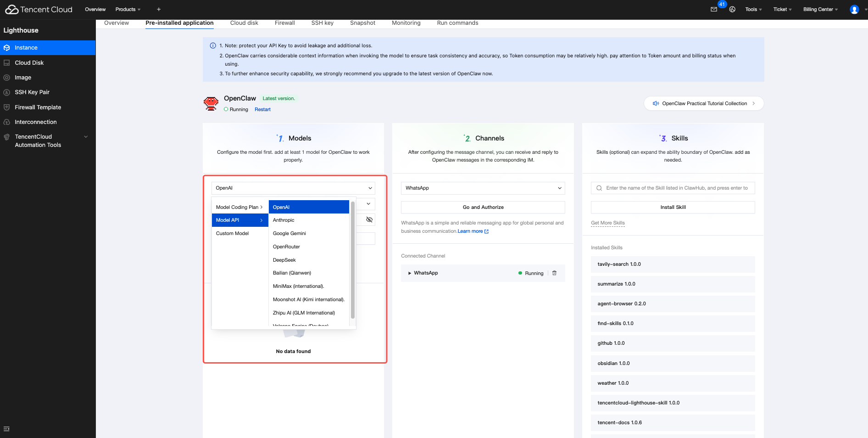Collapse the sidebar using bottom menu icon

(6, 429)
